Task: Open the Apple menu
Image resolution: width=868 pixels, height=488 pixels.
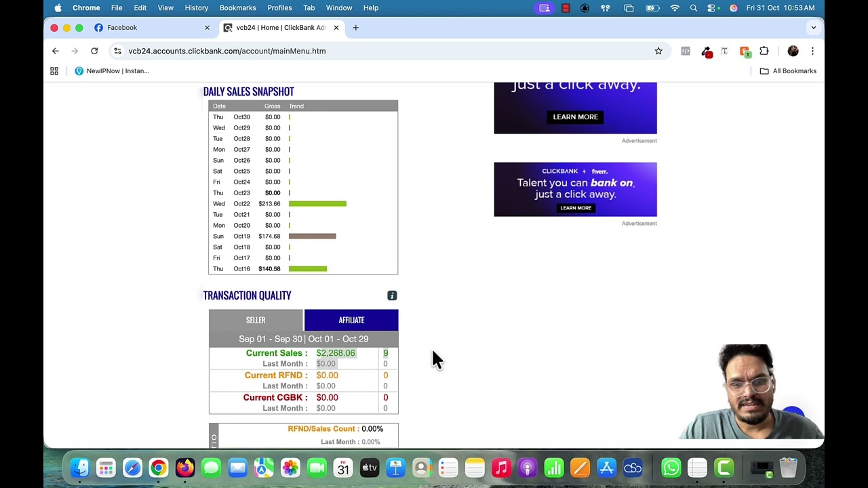Action: tap(58, 7)
